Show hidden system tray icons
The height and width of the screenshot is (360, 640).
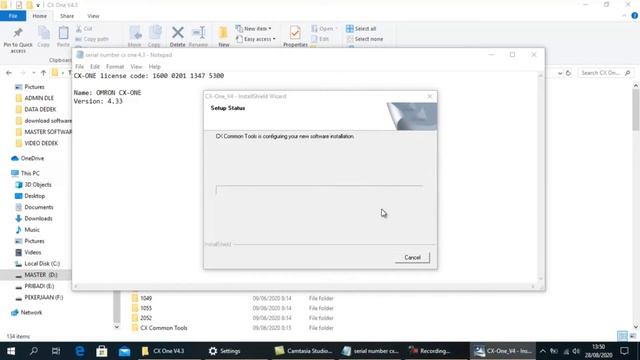click(542, 351)
